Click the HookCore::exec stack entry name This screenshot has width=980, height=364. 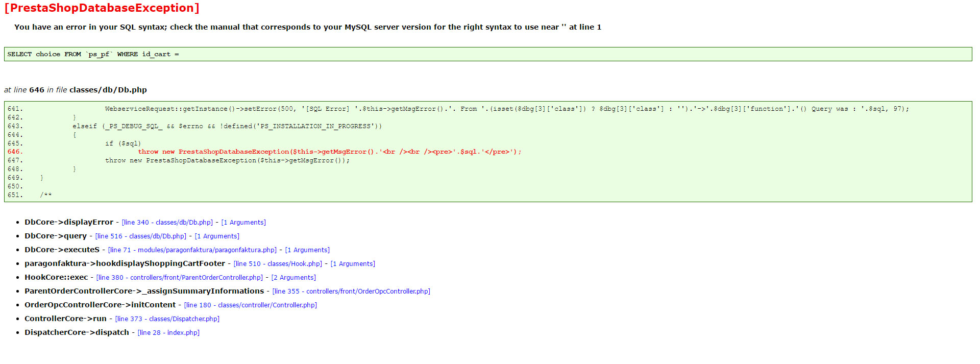coord(56,278)
